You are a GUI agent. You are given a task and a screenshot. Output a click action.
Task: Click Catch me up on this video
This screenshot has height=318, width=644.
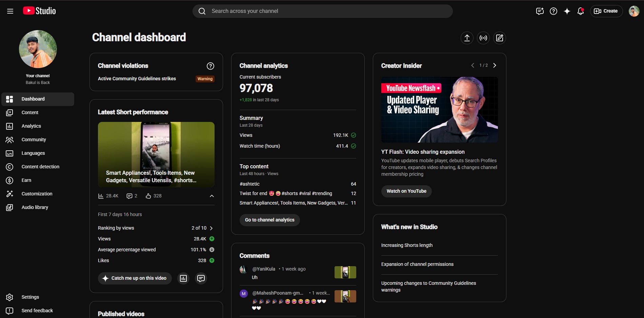point(135,278)
